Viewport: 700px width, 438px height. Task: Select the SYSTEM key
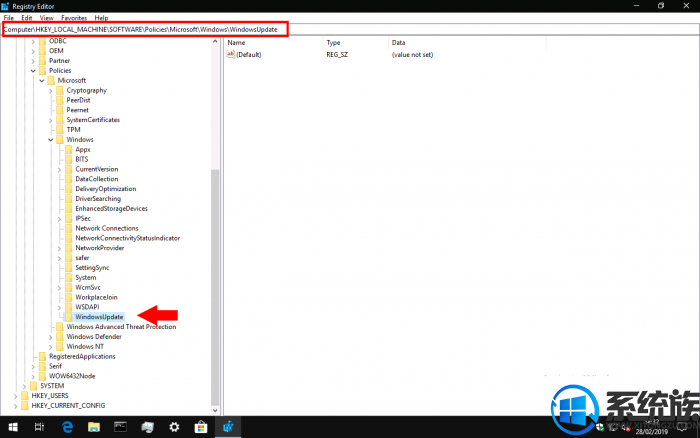point(52,385)
